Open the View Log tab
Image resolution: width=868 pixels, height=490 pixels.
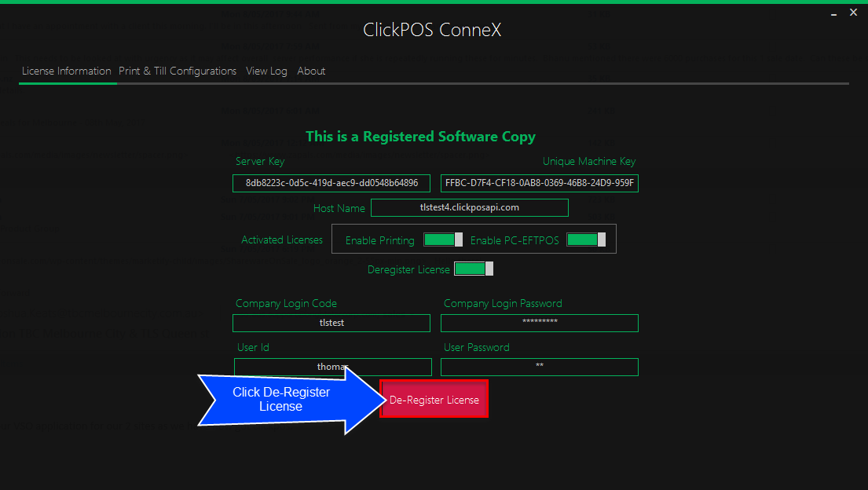pos(266,71)
